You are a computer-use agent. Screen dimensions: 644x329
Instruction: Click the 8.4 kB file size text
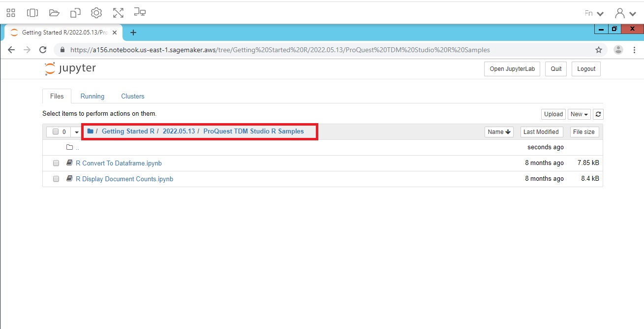tap(590, 179)
